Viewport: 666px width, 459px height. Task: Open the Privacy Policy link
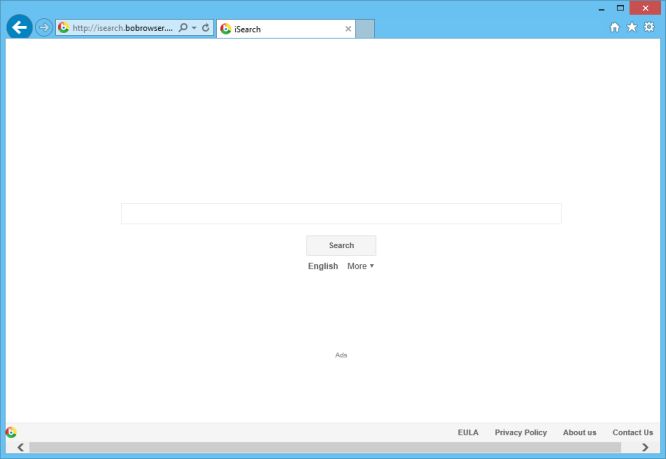[x=521, y=432]
